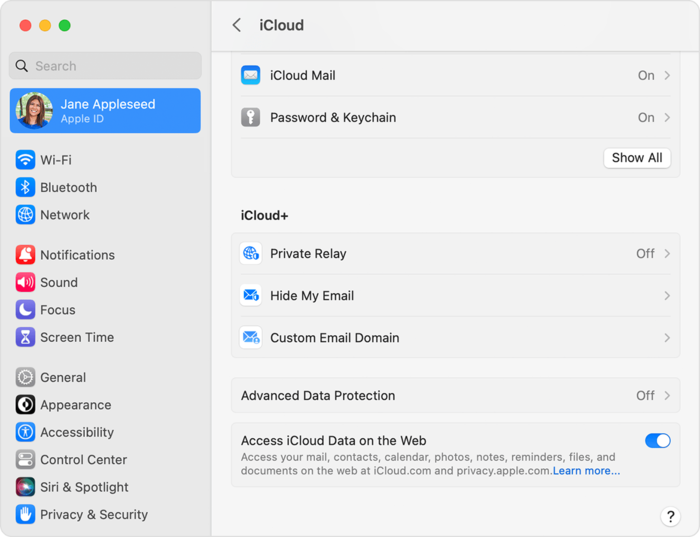This screenshot has width=700, height=537.
Task: Click the search magnifier icon
Action: pyautogui.click(x=22, y=66)
